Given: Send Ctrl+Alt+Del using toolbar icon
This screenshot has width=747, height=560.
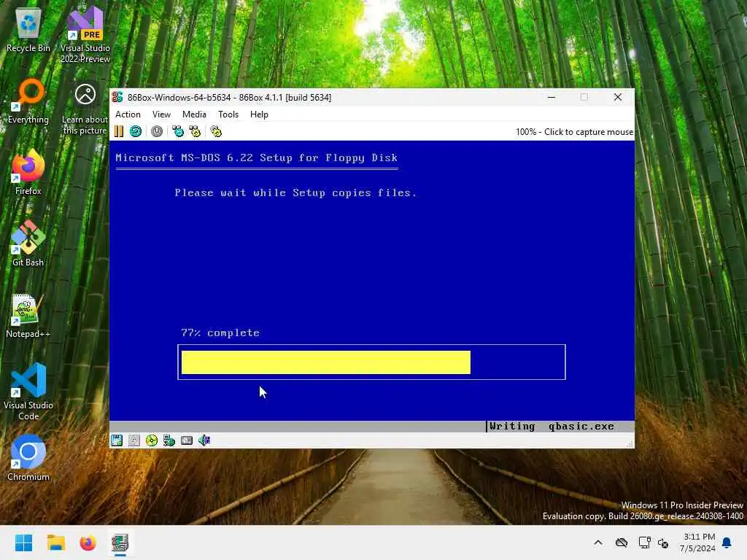Looking at the screenshot, I should coord(178,131).
